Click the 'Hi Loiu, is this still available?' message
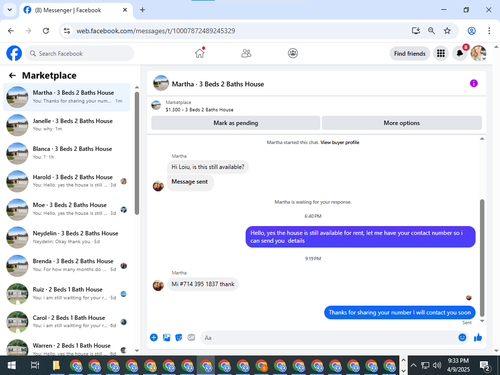This screenshot has width=500, height=375. click(x=208, y=167)
